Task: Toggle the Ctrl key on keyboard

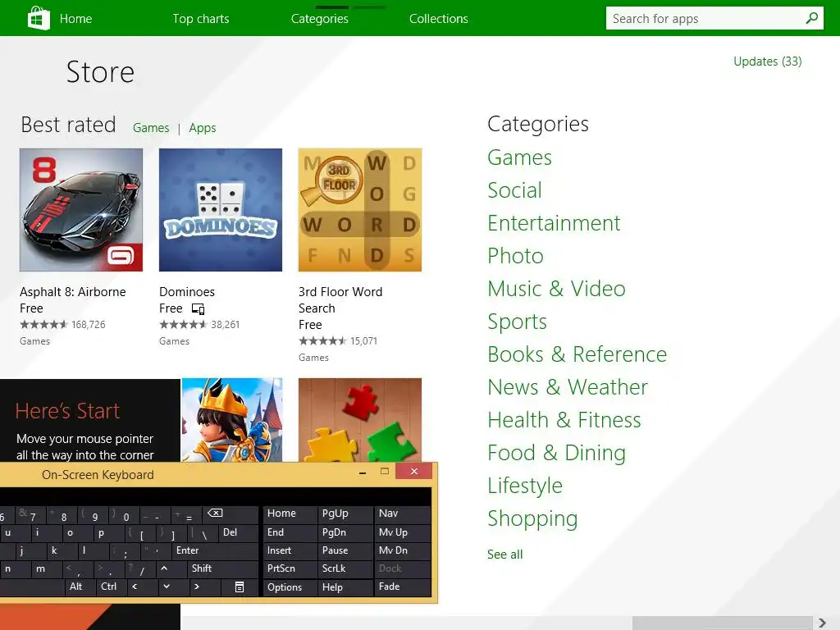Action: 112,587
